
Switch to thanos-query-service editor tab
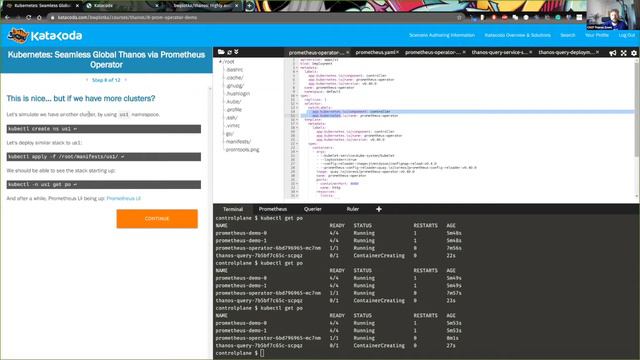499,52
